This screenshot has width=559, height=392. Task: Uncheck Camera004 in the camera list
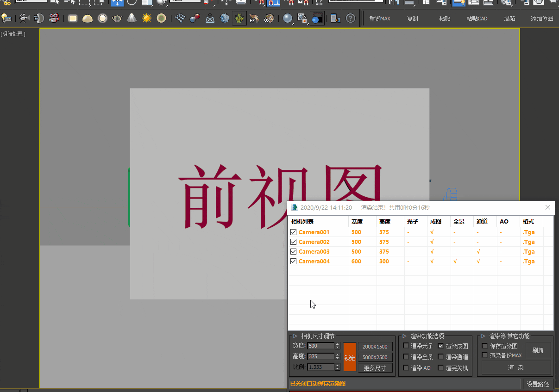tap(293, 261)
